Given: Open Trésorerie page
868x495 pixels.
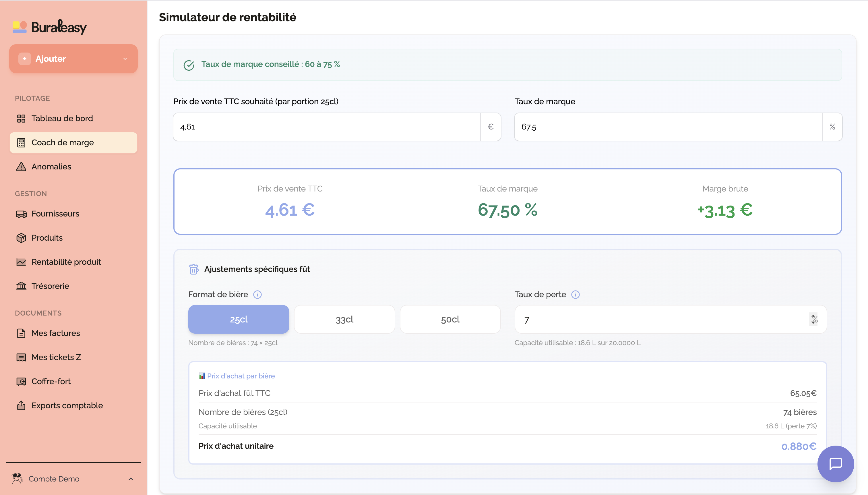Looking at the screenshot, I should pos(73,286).
